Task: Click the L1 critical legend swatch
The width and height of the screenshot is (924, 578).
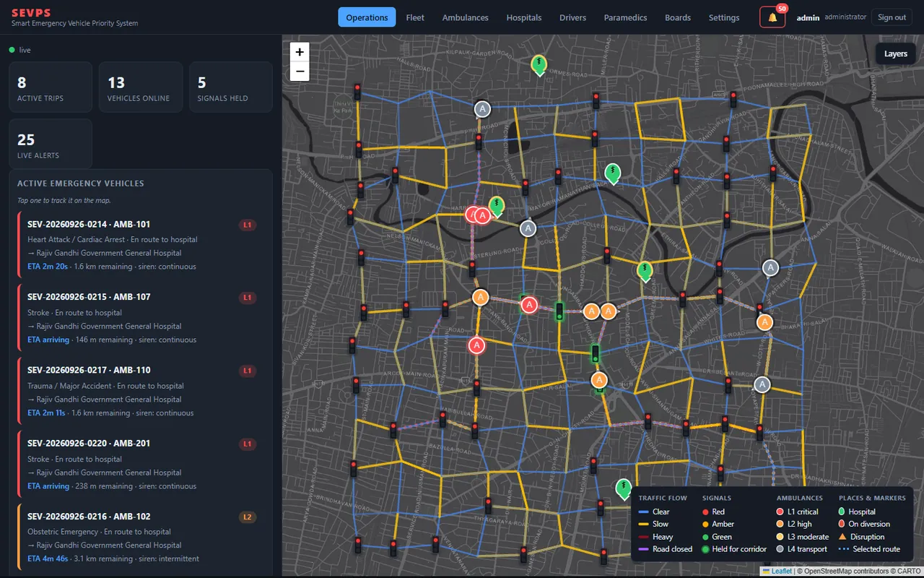Action: (780, 512)
